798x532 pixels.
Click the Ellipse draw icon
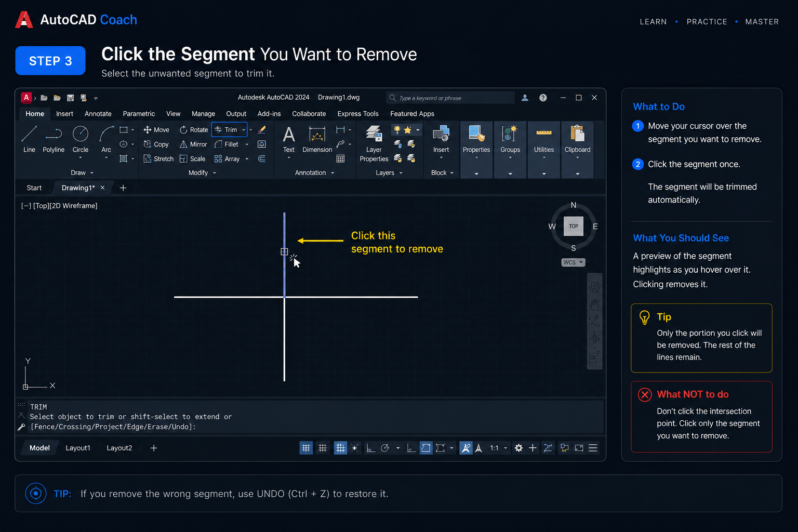coord(124,144)
